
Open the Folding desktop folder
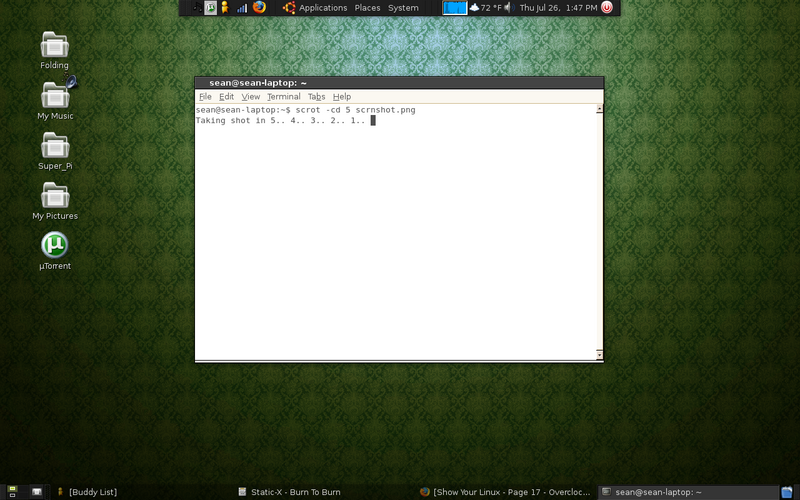[55, 50]
